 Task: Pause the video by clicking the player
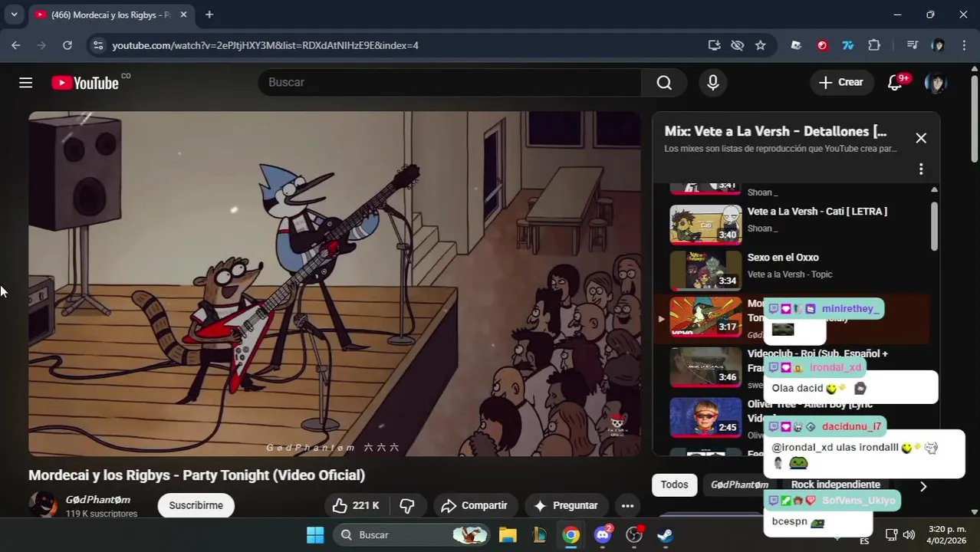click(x=334, y=284)
